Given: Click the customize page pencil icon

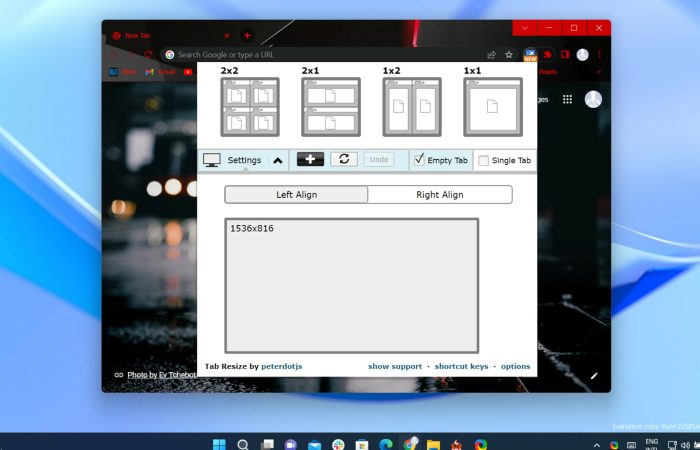Looking at the screenshot, I should [x=594, y=376].
